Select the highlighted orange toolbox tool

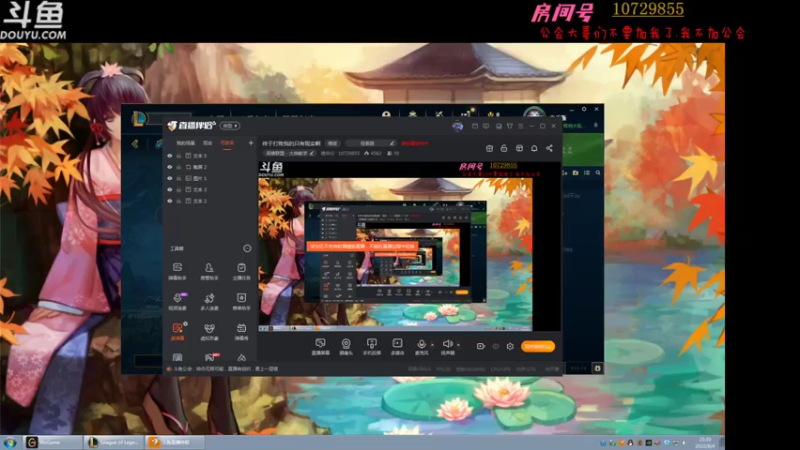coord(177,332)
